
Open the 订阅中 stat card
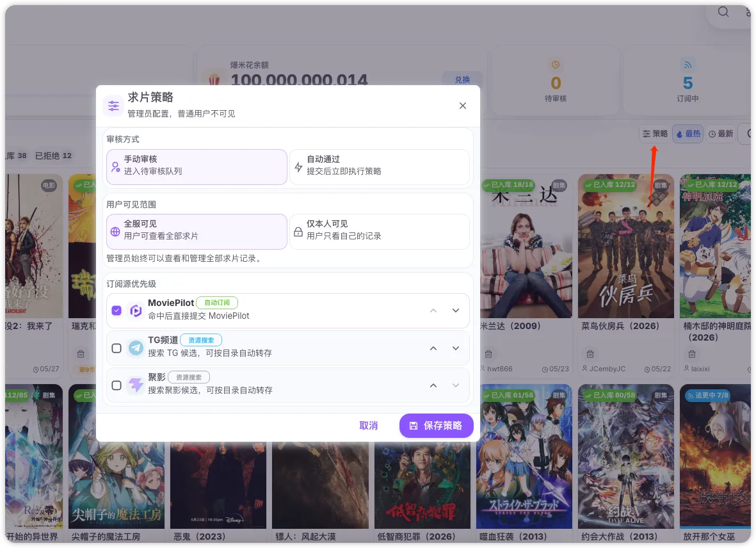tap(688, 80)
